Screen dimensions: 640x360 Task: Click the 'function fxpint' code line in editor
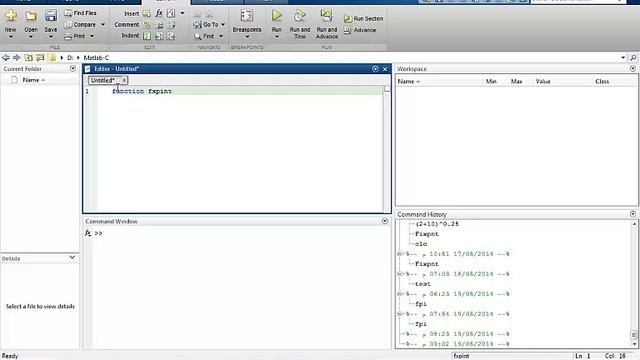pyautogui.click(x=142, y=91)
